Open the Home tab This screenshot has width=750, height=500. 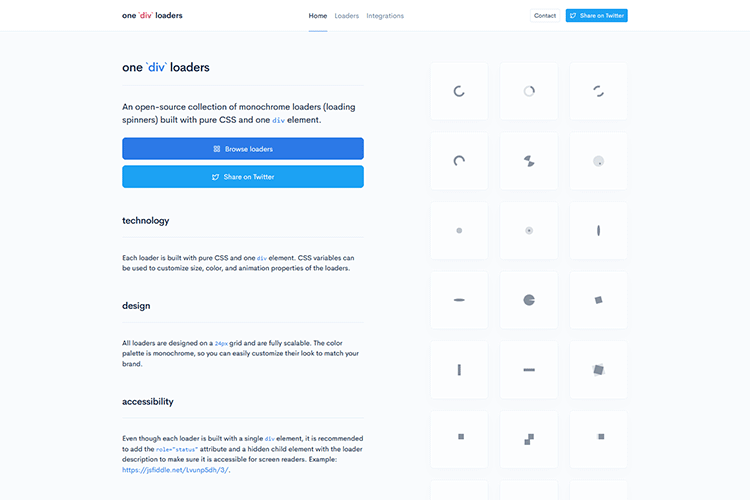[x=318, y=16]
